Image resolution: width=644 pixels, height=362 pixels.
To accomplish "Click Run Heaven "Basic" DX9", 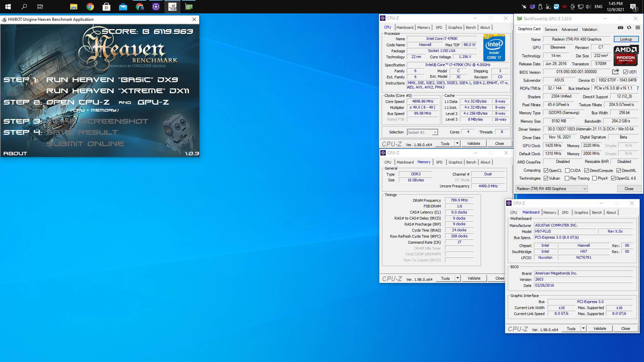I will click(112, 80).
